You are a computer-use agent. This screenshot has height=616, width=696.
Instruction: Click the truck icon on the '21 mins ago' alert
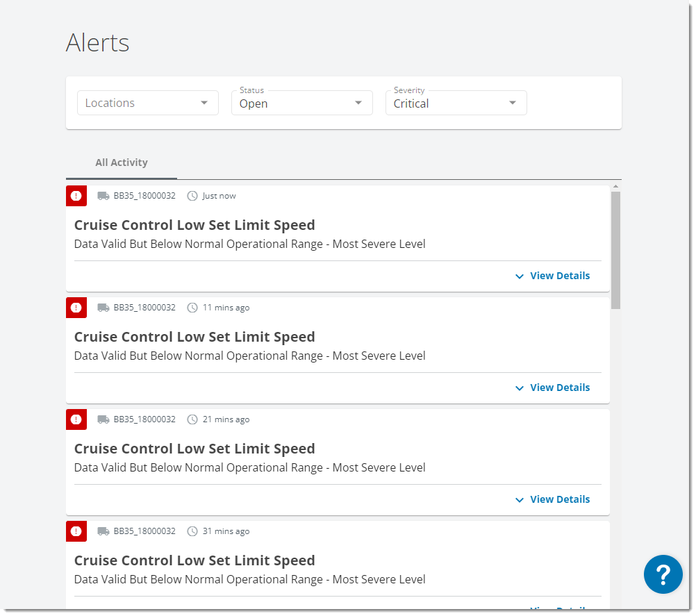tap(103, 419)
